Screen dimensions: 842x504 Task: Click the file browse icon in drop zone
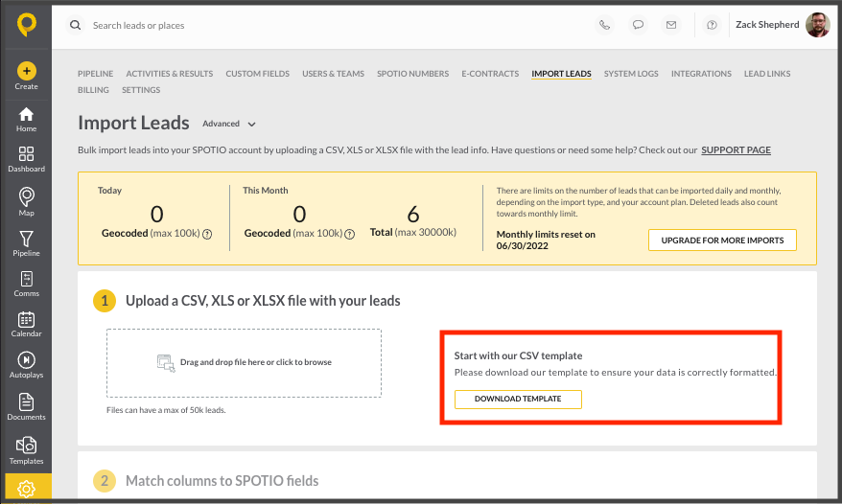(166, 363)
